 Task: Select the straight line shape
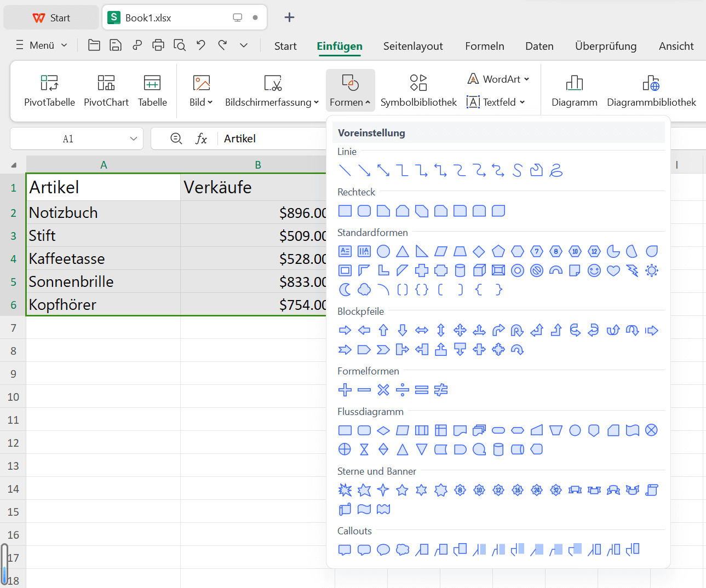click(x=345, y=170)
